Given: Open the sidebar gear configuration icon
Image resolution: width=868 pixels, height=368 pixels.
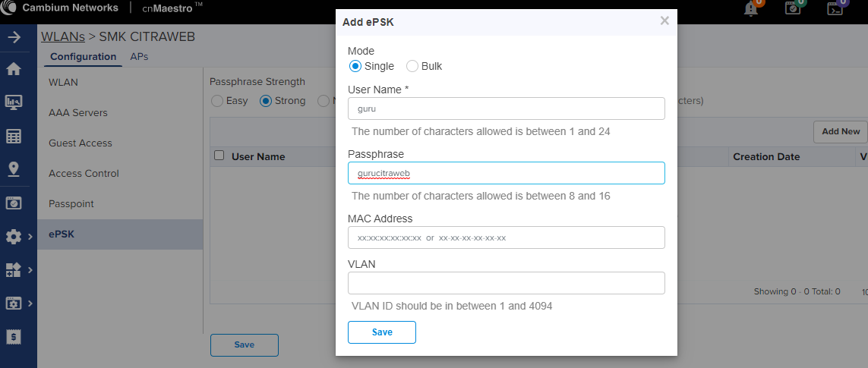Looking at the screenshot, I should (x=13, y=237).
